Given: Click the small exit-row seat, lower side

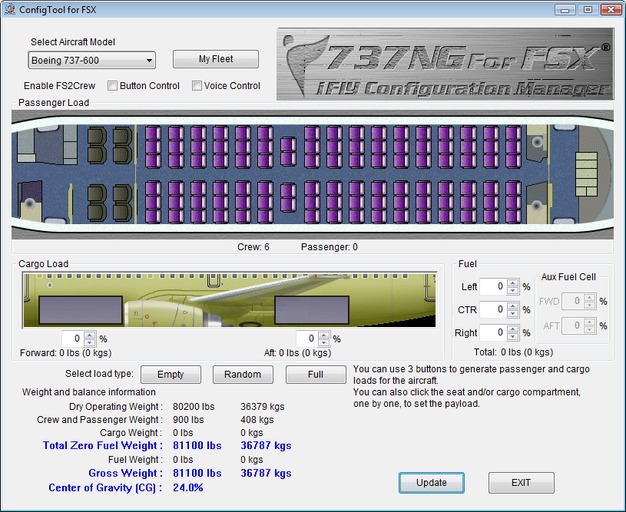Looking at the screenshot, I should tap(288, 197).
